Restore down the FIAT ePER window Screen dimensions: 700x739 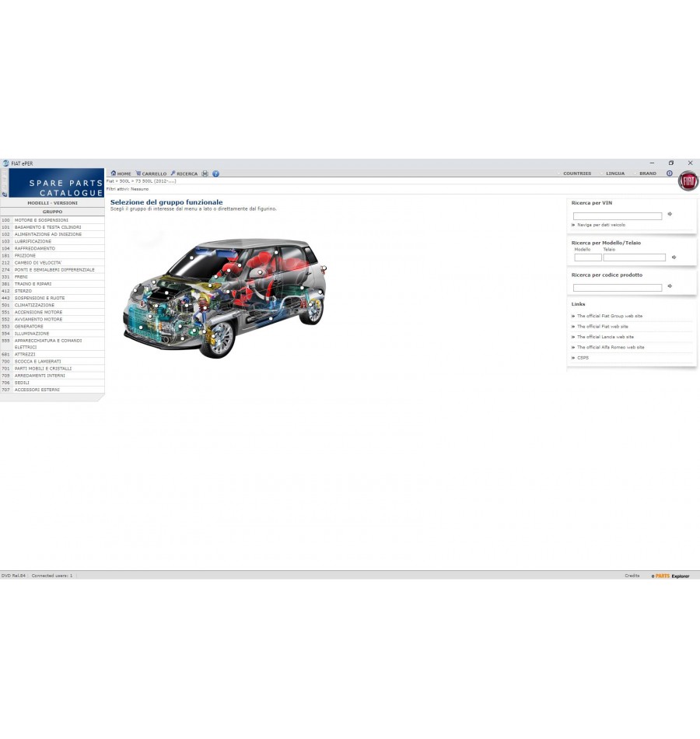[670, 163]
